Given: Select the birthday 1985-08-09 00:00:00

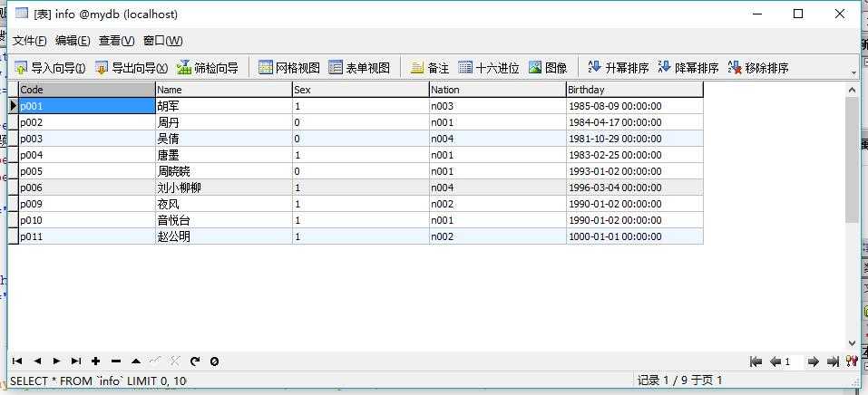Looking at the screenshot, I should click(634, 106).
